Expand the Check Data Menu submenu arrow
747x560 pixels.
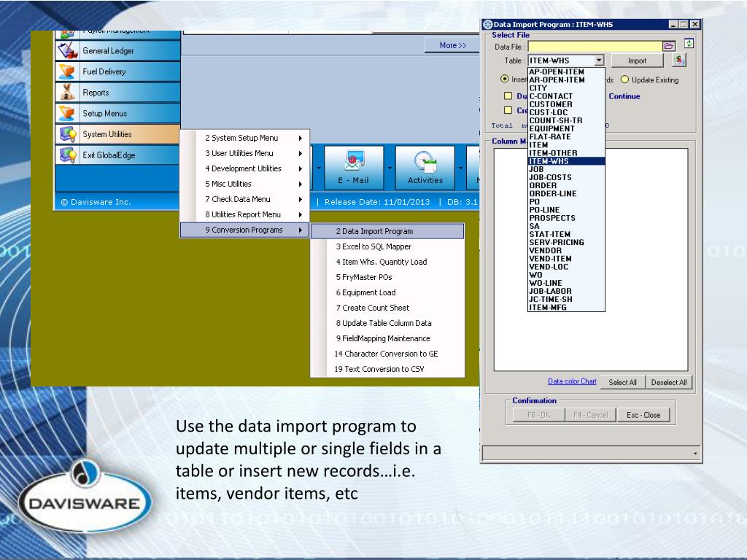[301, 199]
